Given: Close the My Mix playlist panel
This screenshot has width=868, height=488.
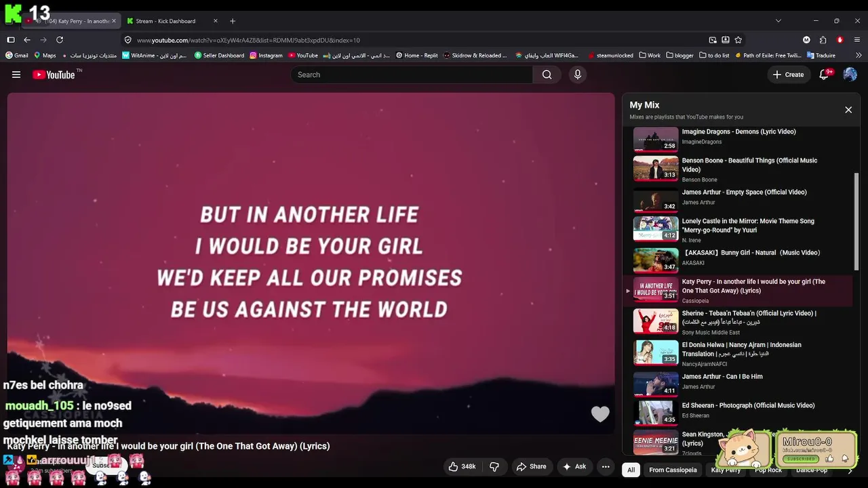Looking at the screenshot, I should pyautogui.click(x=848, y=110).
